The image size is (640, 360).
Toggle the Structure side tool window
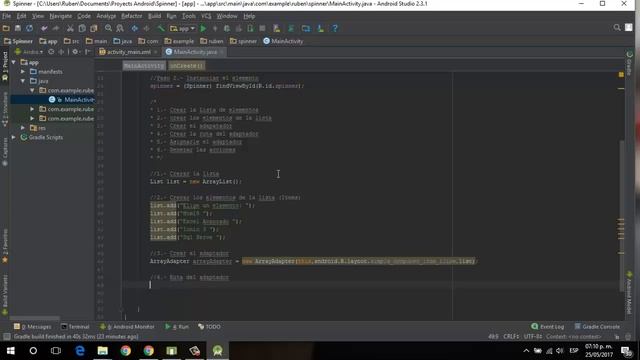5,109
